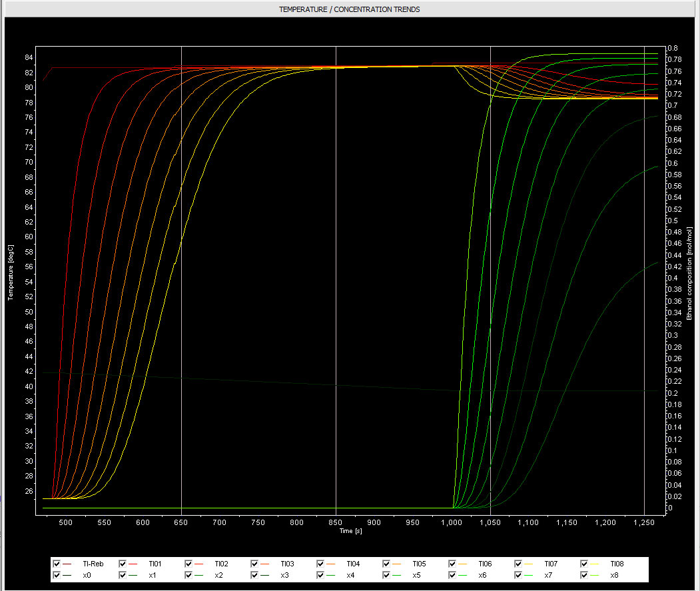
Task: Select the TI03 legend label
Action: [x=287, y=564]
